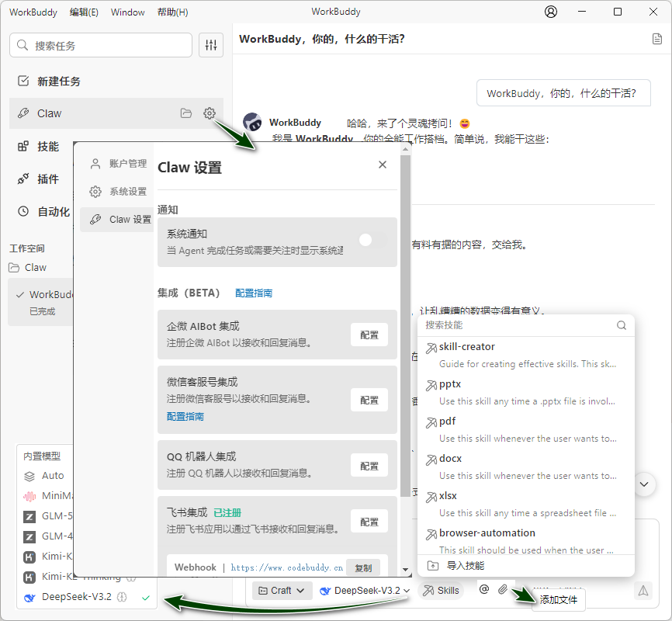672x621 pixels.
Task: Select the WorkBuddy 已完成 task item
Action: [x=41, y=303]
